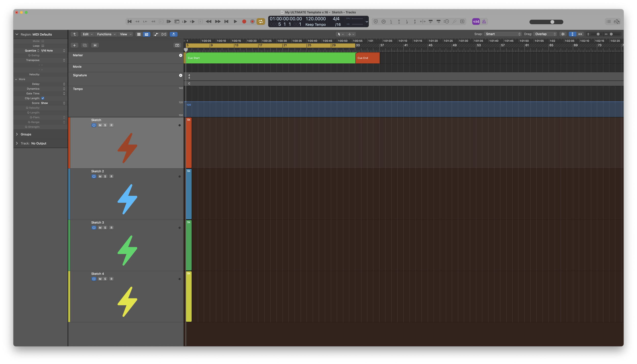Click the Play transport button
This screenshot has height=364, width=637.
235,22
